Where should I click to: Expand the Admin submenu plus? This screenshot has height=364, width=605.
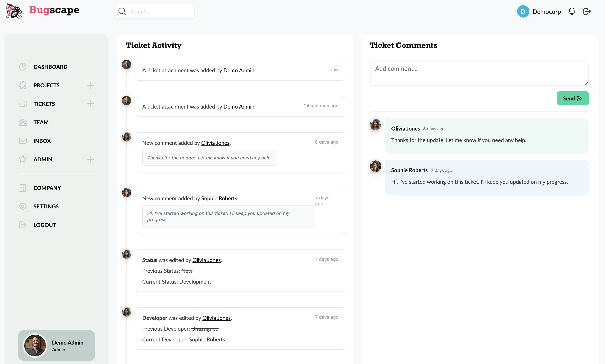click(90, 159)
